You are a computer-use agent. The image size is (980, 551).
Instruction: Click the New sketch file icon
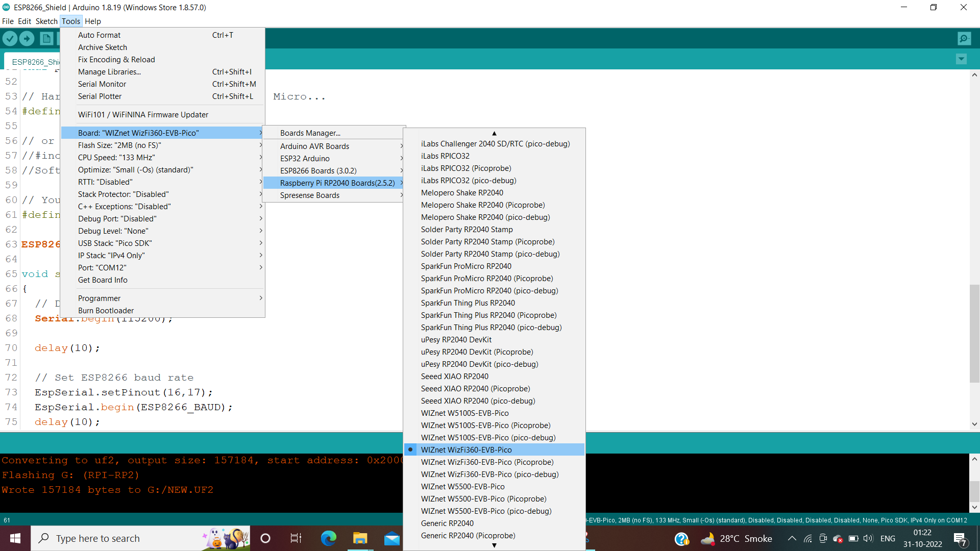pos(46,38)
